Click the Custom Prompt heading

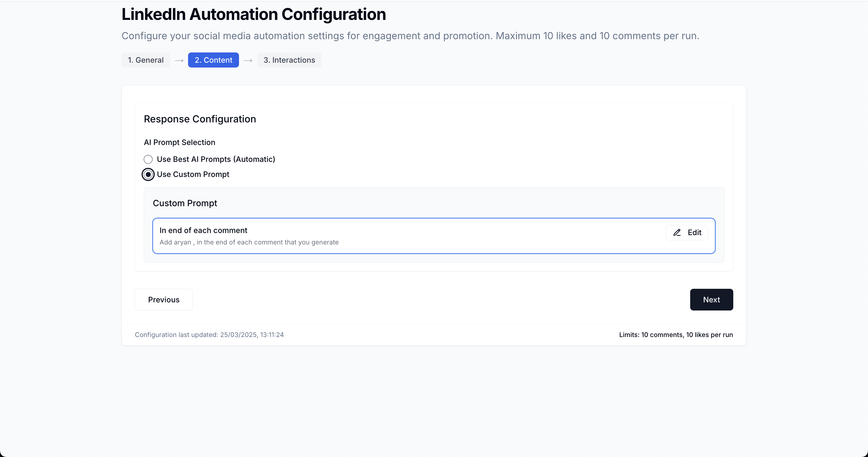(185, 203)
